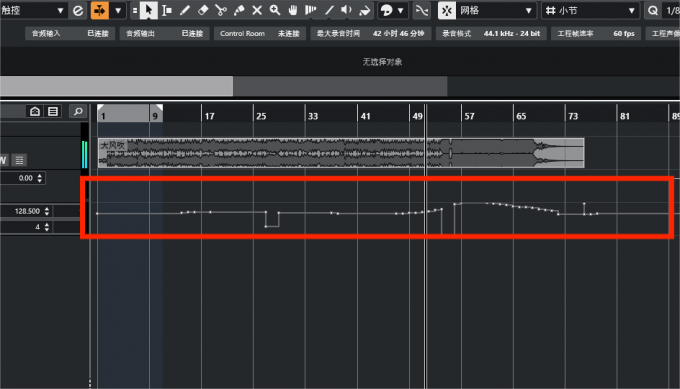The image size is (680, 389).
Task: Toggle the W write automation button
Action: (3, 160)
